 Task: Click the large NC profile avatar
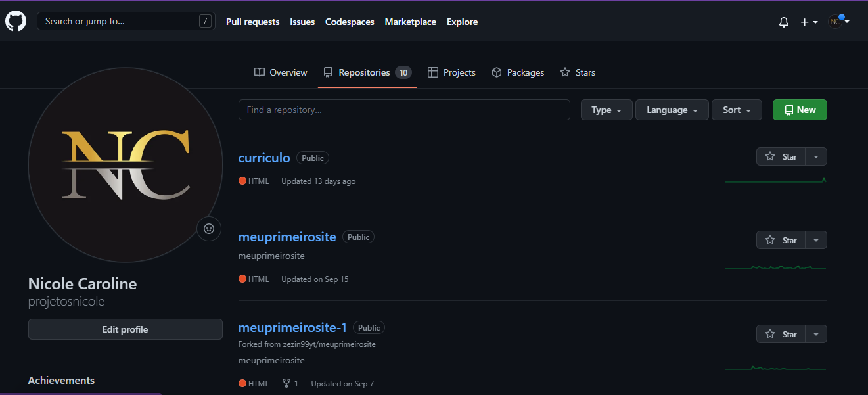(125, 165)
